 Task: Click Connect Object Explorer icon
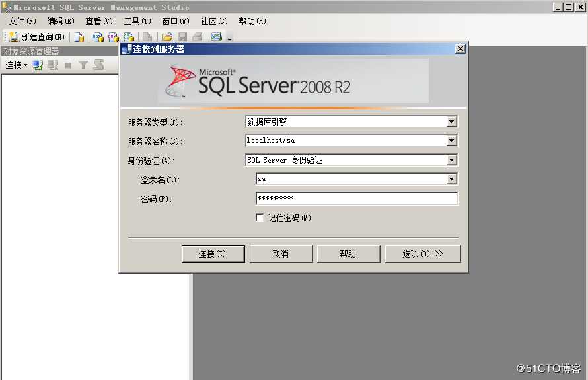[38, 65]
